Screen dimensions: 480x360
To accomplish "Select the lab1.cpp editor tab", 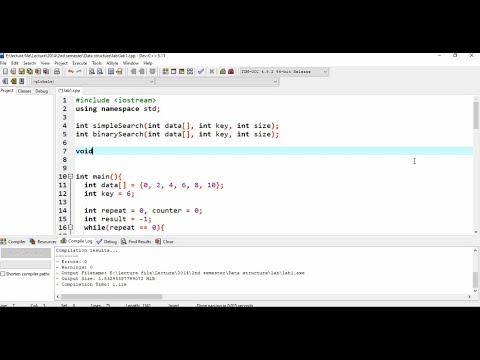I will point(69,91).
